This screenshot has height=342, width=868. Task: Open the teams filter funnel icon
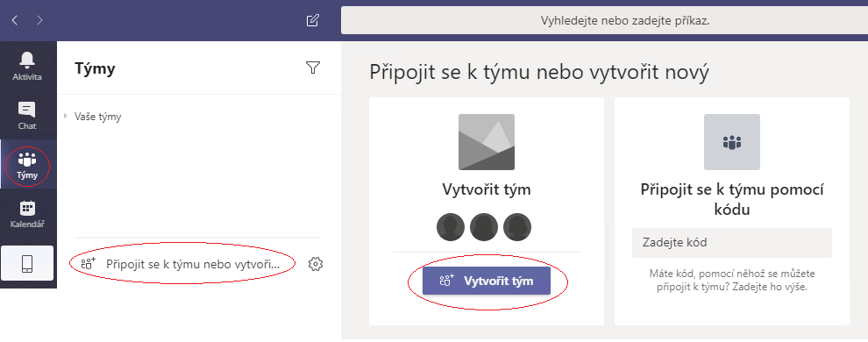click(313, 68)
